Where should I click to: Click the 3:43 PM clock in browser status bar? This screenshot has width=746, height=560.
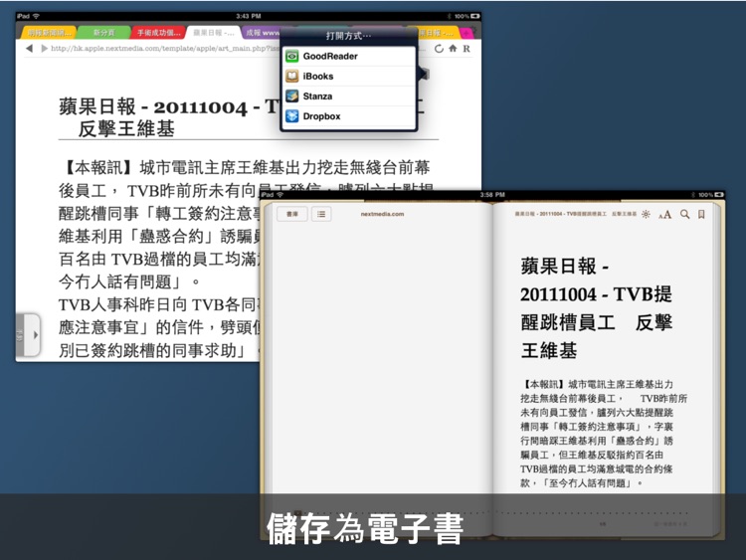click(249, 16)
